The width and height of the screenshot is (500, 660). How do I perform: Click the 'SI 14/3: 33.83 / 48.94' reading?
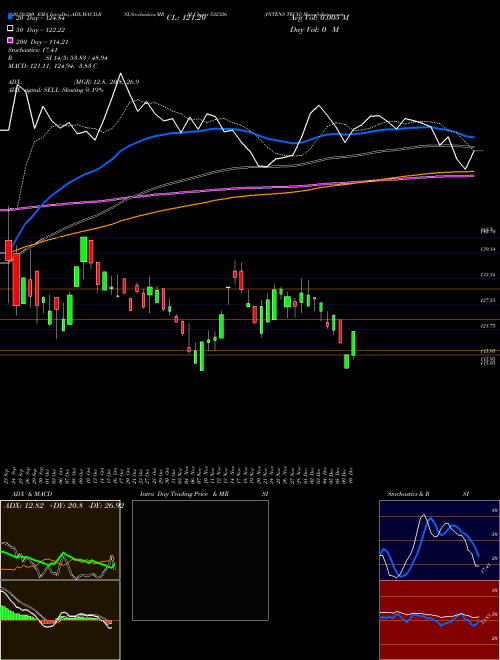click(77, 58)
